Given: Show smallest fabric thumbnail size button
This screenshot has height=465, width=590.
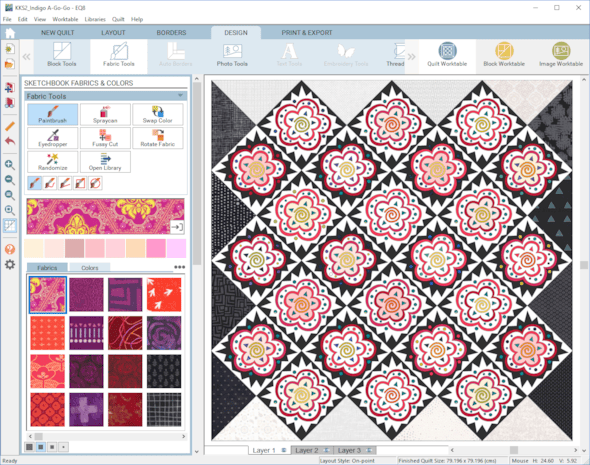Looking at the screenshot, I should [x=64, y=447].
